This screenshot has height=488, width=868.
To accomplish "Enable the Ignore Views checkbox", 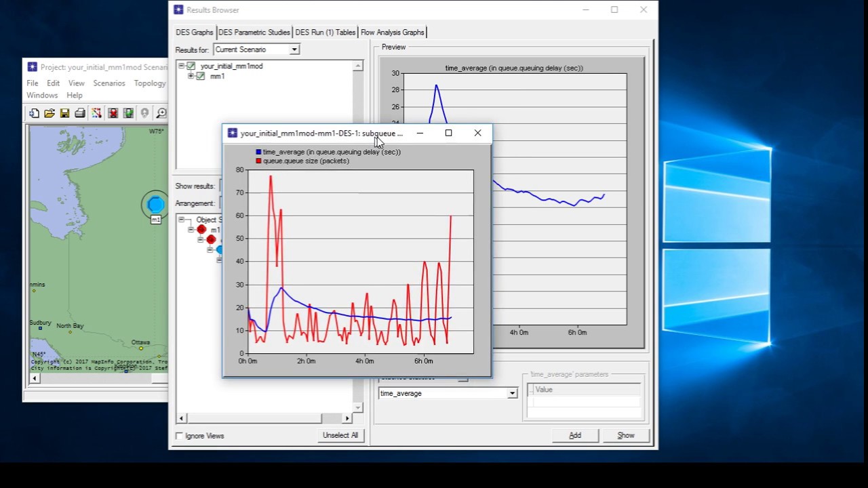I will (179, 436).
